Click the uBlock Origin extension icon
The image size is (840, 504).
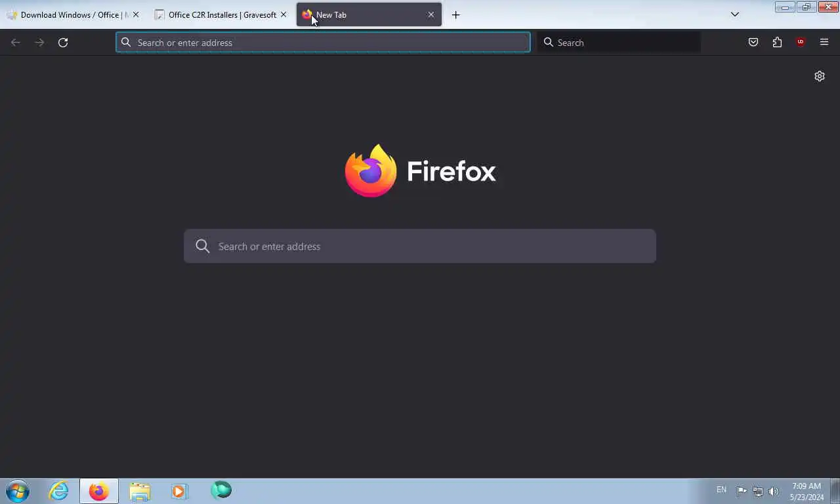click(x=801, y=43)
